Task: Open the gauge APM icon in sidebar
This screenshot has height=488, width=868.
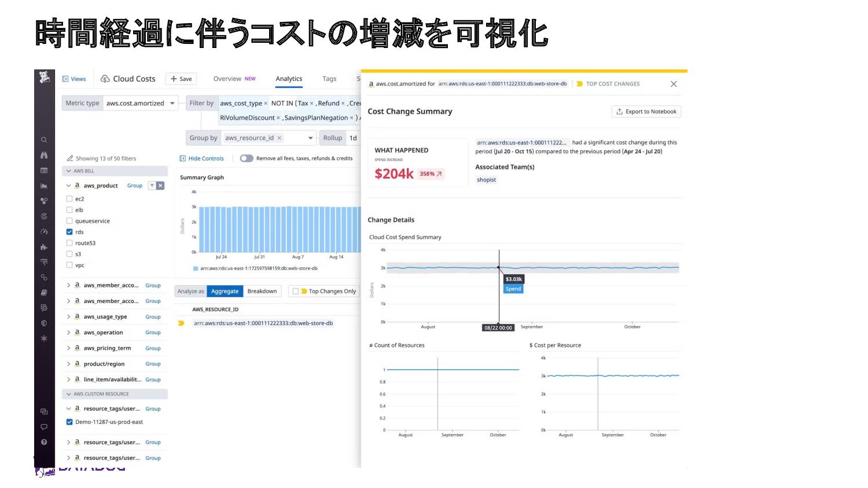Action: (x=44, y=231)
